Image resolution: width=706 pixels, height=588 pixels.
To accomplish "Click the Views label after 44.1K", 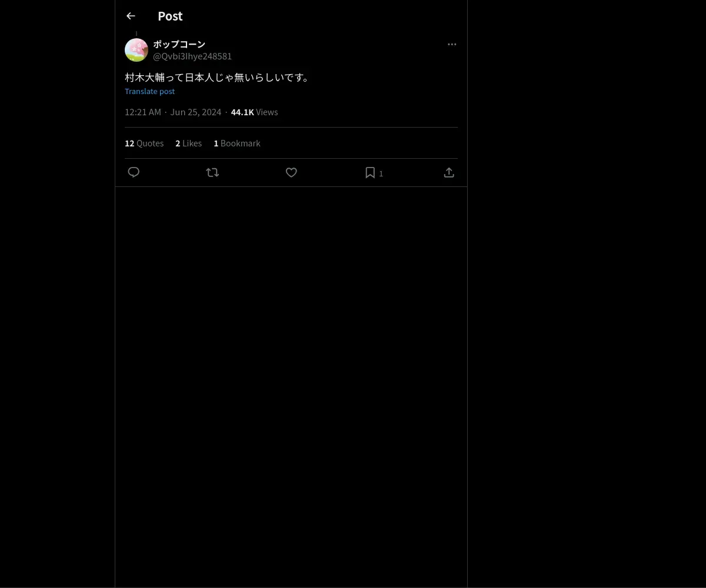I will pyautogui.click(x=267, y=112).
